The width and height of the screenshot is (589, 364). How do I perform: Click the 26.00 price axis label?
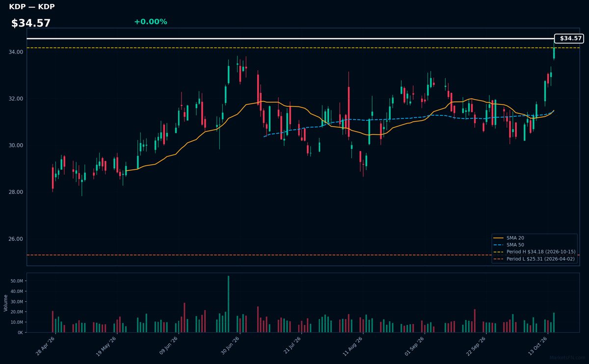(x=16, y=239)
